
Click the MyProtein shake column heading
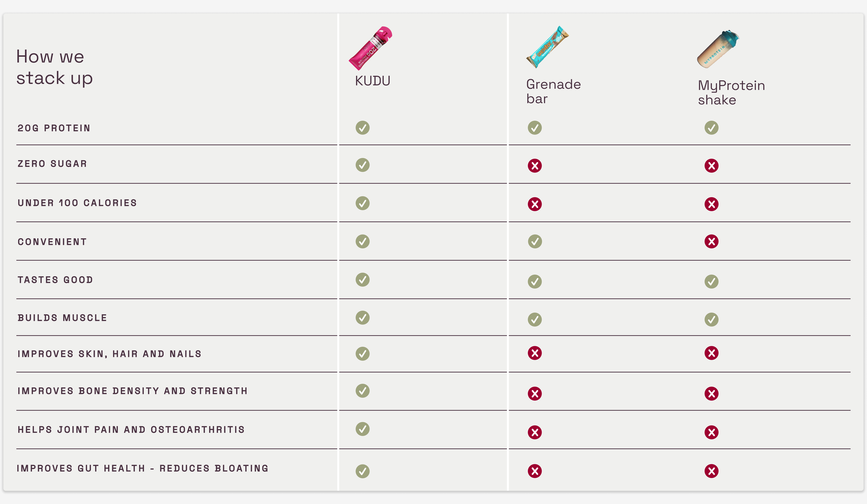click(731, 92)
